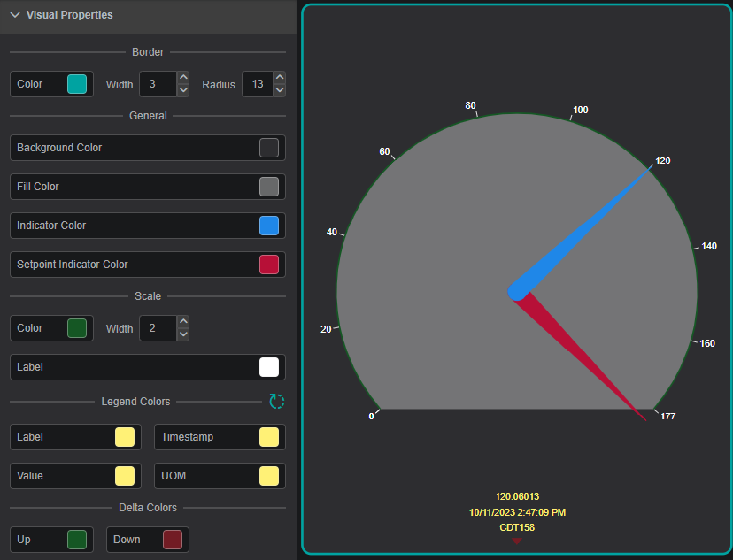Click the 100 scale tick label
The height and width of the screenshot is (560, 733).
pyautogui.click(x=580, y=110)
